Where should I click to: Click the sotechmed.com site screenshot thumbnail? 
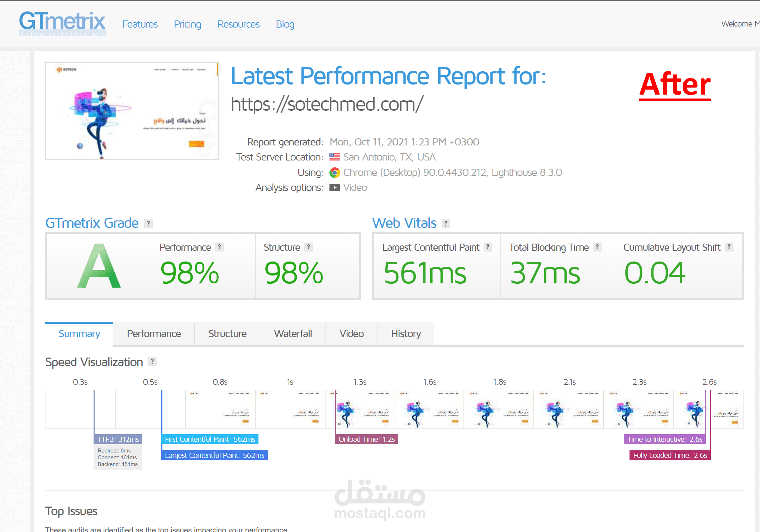pos(132,111)
